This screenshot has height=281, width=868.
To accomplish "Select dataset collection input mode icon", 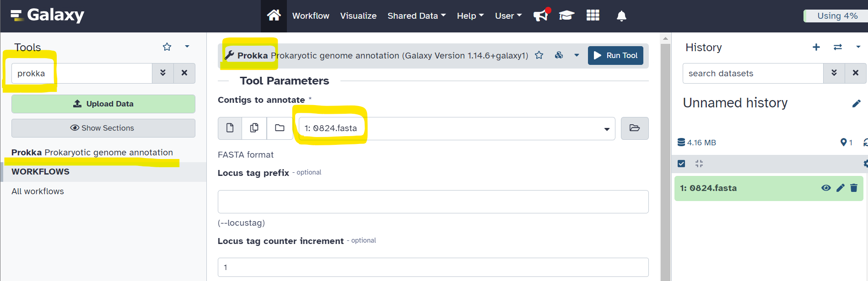I will pyautogui.click(x=280, y=128).
